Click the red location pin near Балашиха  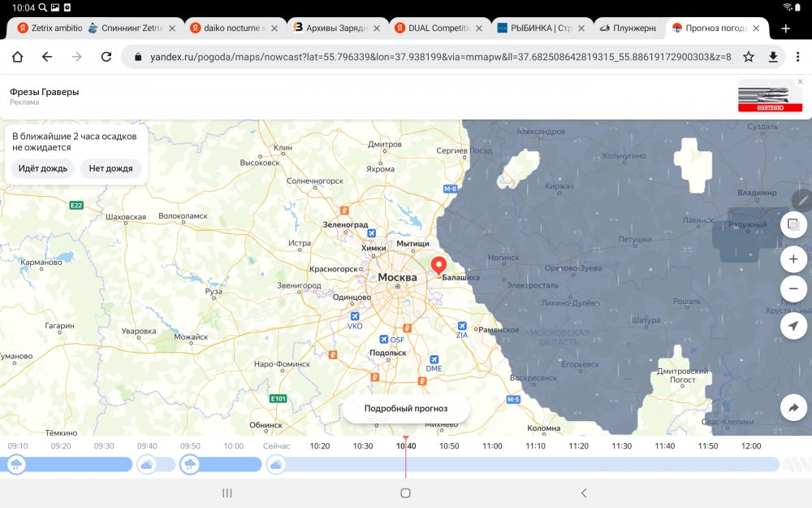click(439, 266)
